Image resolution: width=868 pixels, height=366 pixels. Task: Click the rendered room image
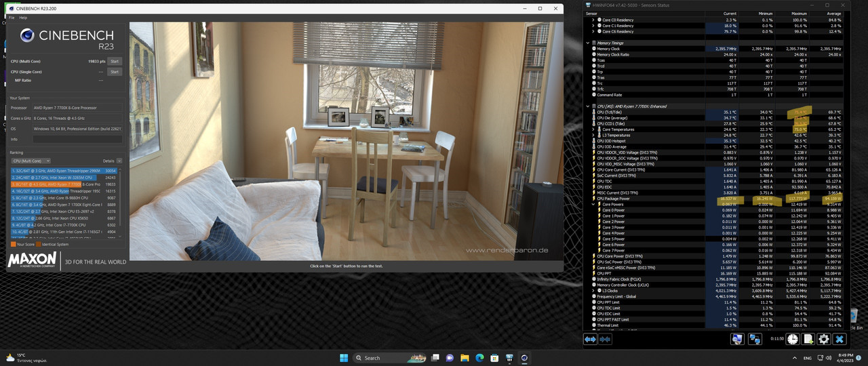[x=346, y=141]
